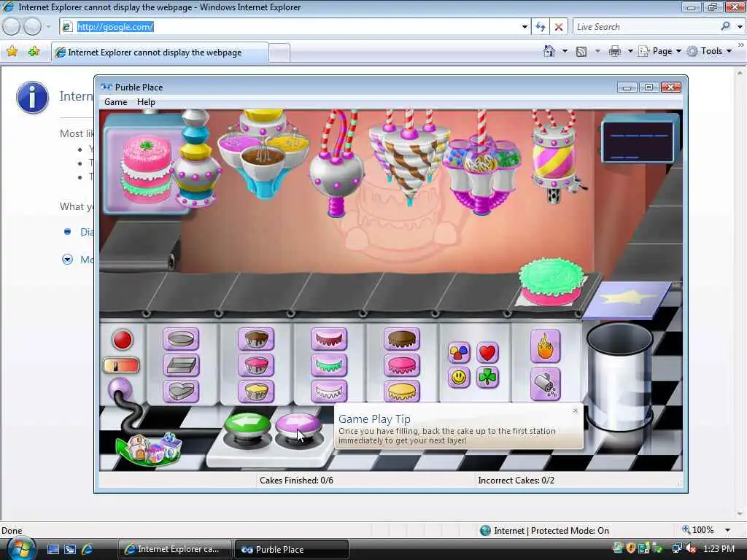Image resolution: width=747 pixels, height=560 pixels.
Task: Pick the green filling button
Action: point(329,365)
